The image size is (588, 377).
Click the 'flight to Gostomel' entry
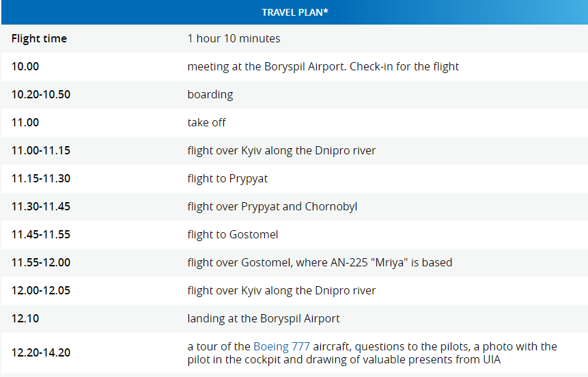[x=233, y=235]
